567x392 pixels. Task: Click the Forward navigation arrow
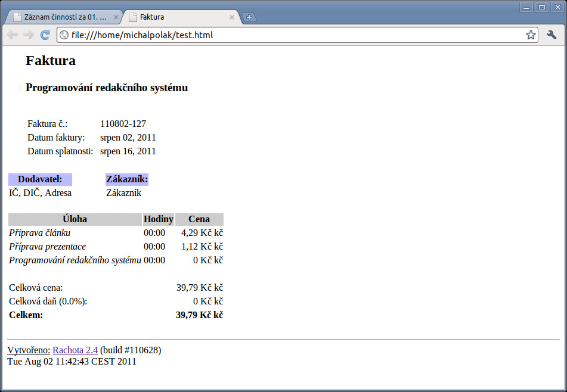28,35
